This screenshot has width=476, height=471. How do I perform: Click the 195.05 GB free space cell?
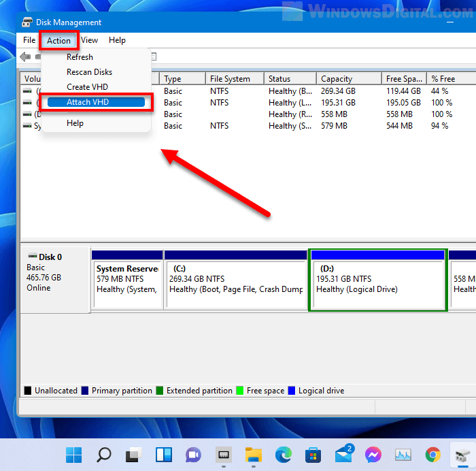tap(403, 102)
